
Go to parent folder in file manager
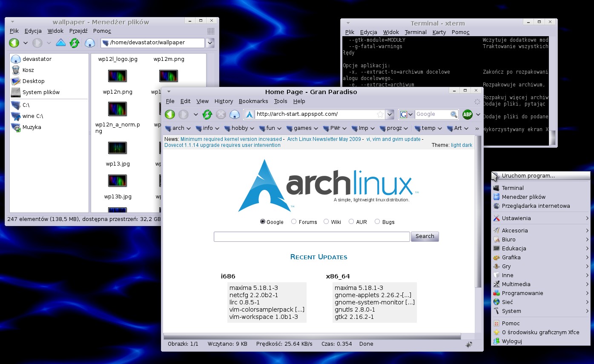click(x=61, y=43)
